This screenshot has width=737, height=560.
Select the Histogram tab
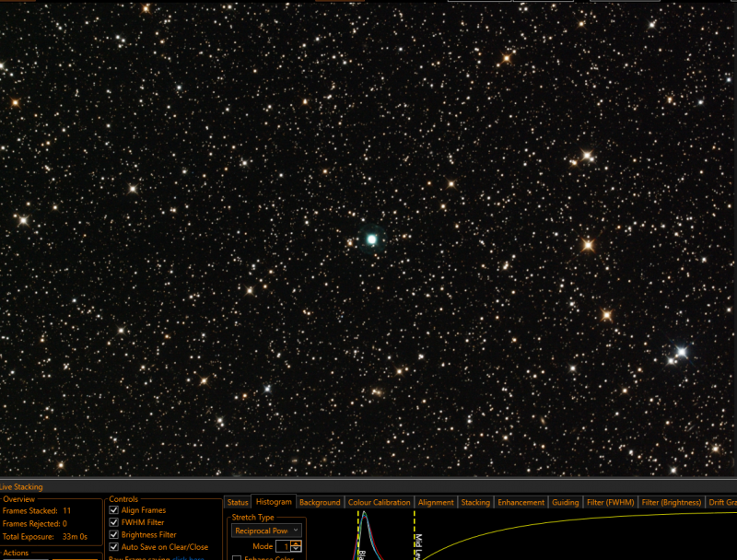click(x=274, y=502)
